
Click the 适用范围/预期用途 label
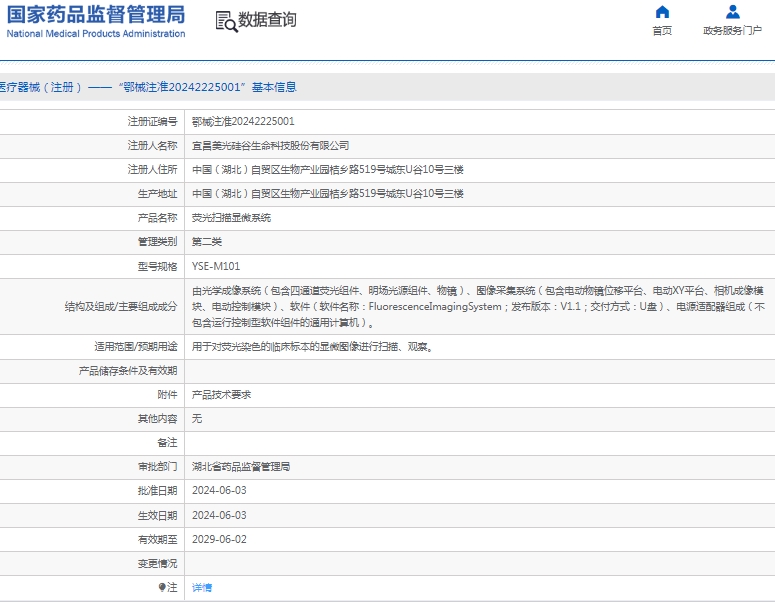(136, 347)
